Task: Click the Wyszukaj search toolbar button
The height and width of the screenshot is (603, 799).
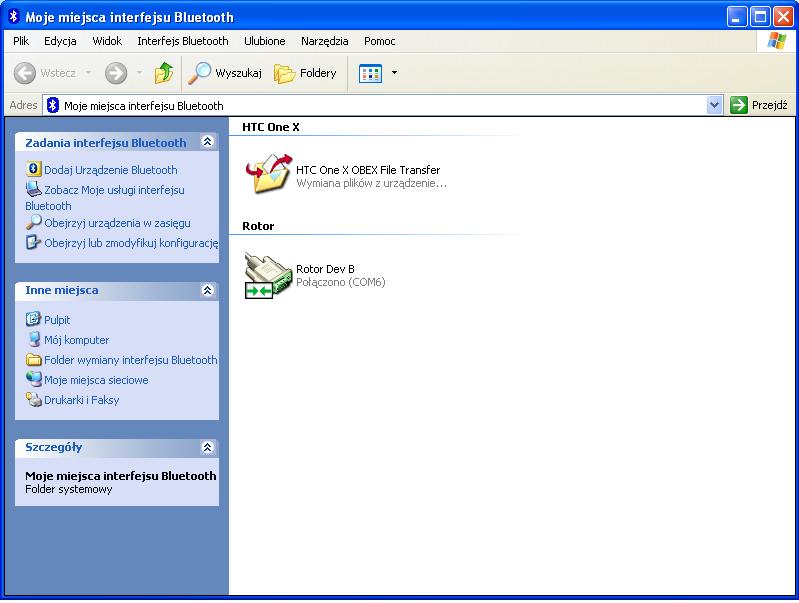Action: (225, 73)
